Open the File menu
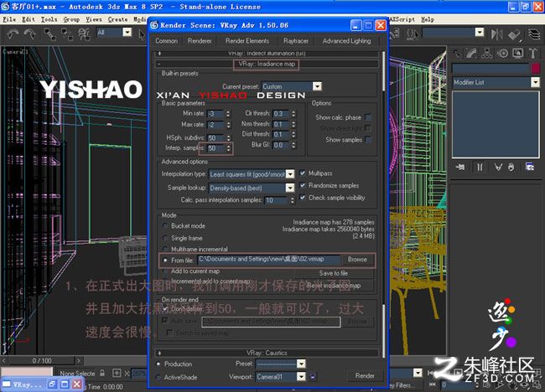 click(x=9, y=19)
